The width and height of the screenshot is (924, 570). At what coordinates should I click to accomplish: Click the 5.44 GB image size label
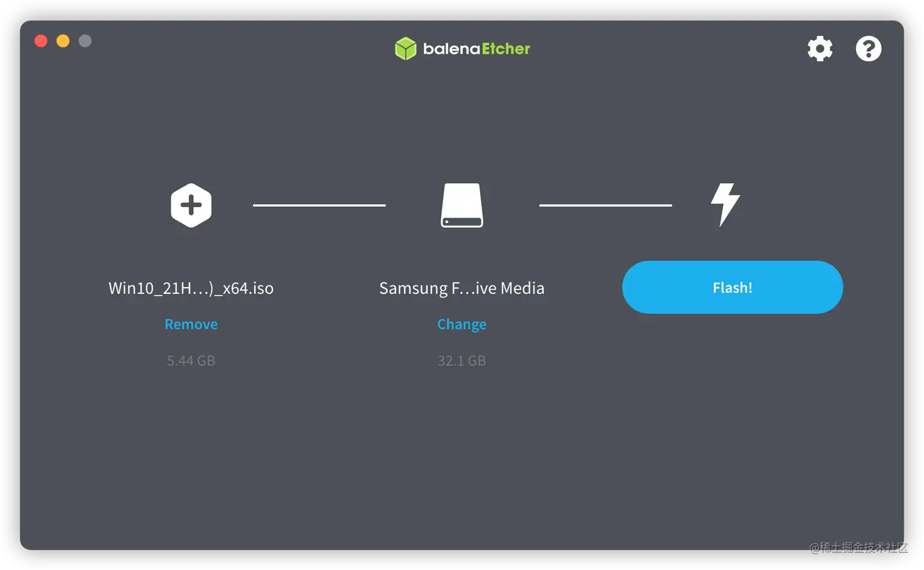click(x=191, y=360)
